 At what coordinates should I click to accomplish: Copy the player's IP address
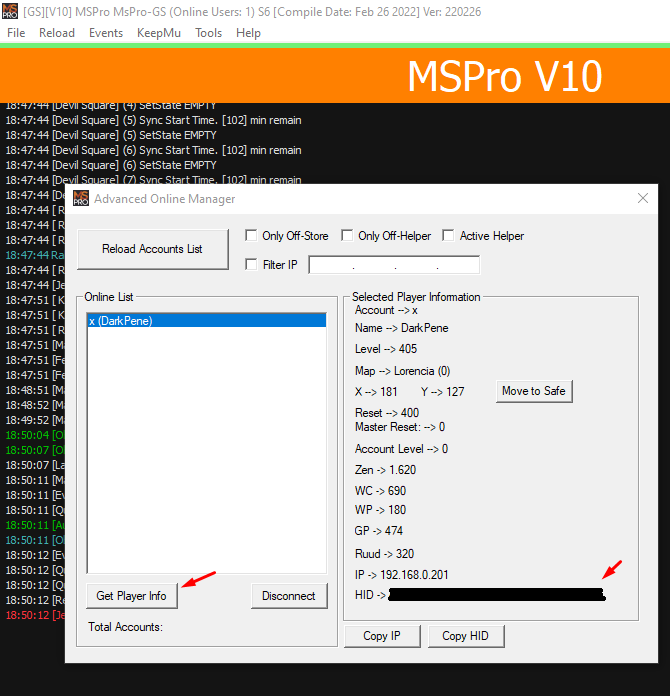[x=382, y=636]
